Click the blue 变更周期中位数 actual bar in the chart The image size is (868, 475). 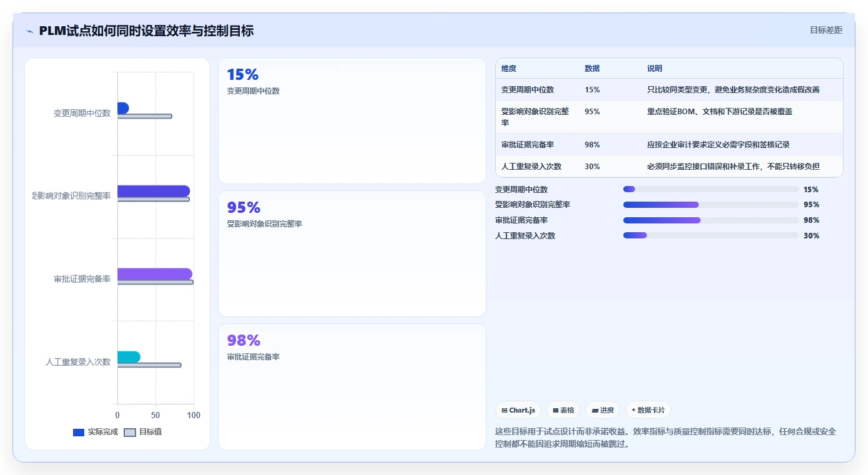pyautogui.click(x=123, y=108)
